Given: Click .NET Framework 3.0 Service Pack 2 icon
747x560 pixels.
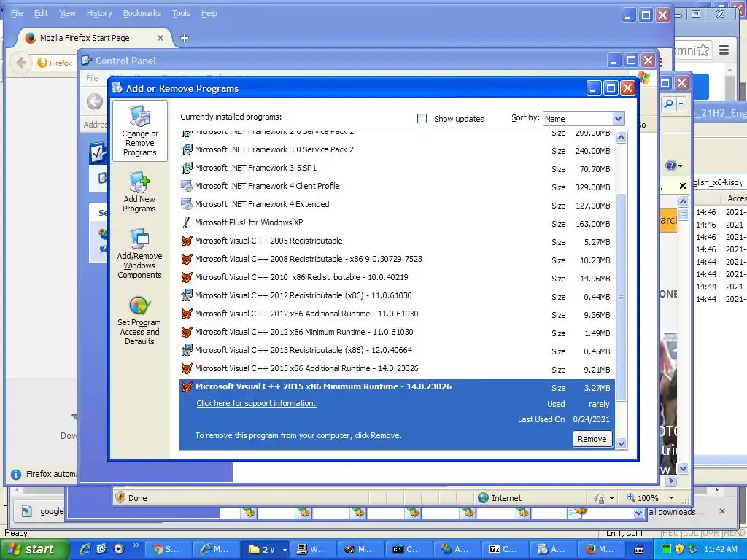Looking at the screenshot, I should coord(187,150).
